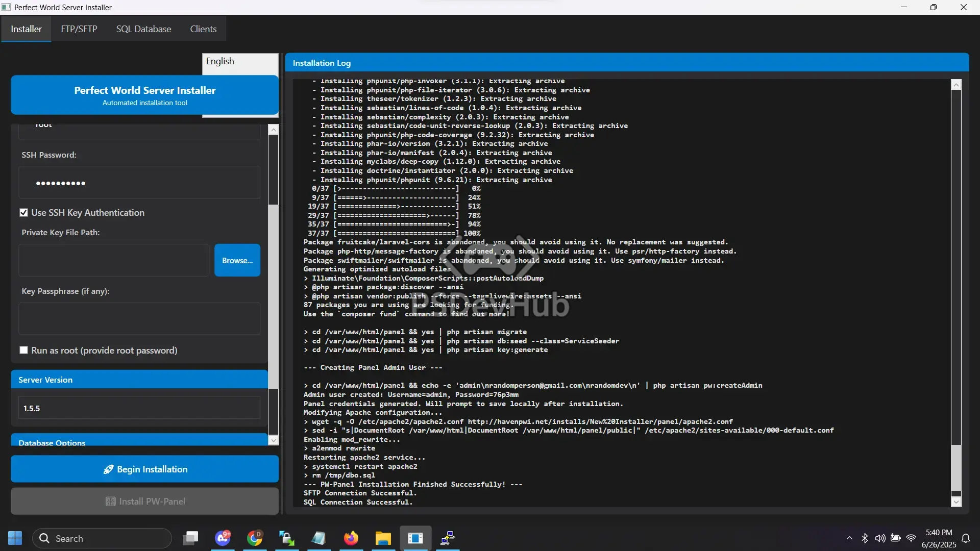Click the Installation Log scroll-down arrow
This screenshot has width=980, height=551.
[957, 502]
